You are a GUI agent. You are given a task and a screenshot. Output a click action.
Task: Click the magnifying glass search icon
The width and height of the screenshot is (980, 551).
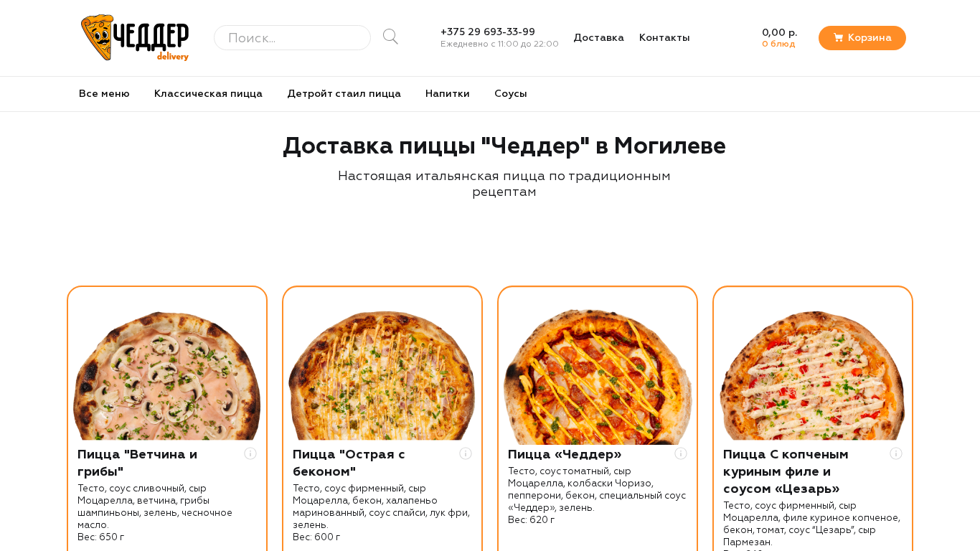(390, 37)
